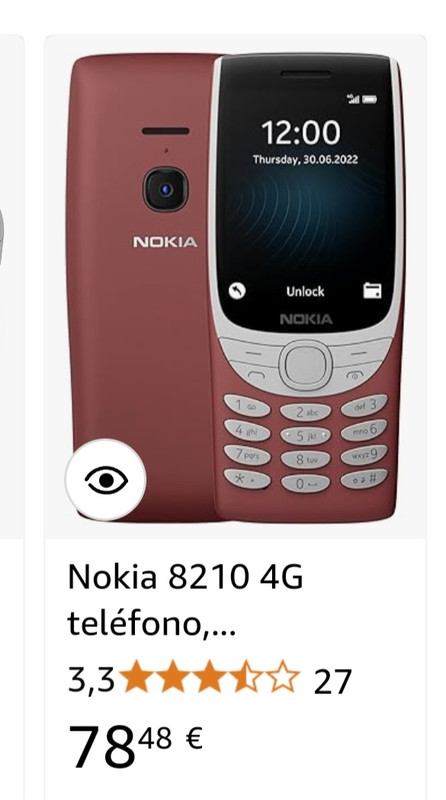Viewport: 446px width, 800px height.
Task: Click the Unlock label on phone display
Action: click(305, 291)
